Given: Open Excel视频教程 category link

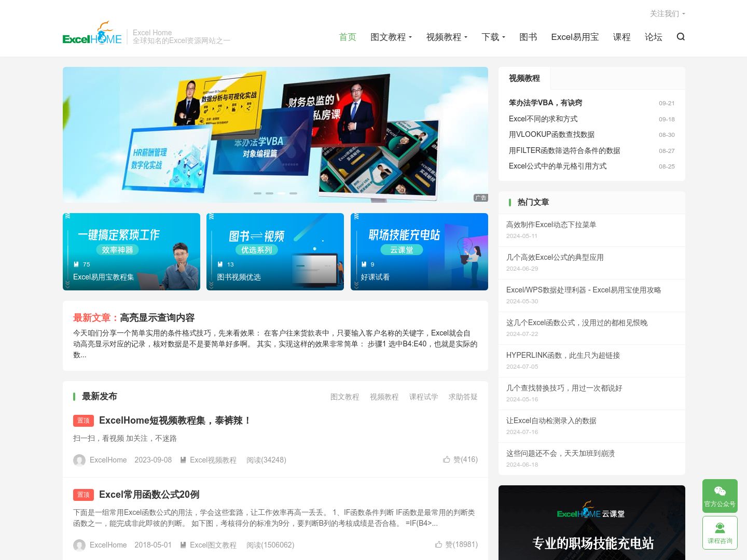Looking at the screenshot, I should point(213,460).
